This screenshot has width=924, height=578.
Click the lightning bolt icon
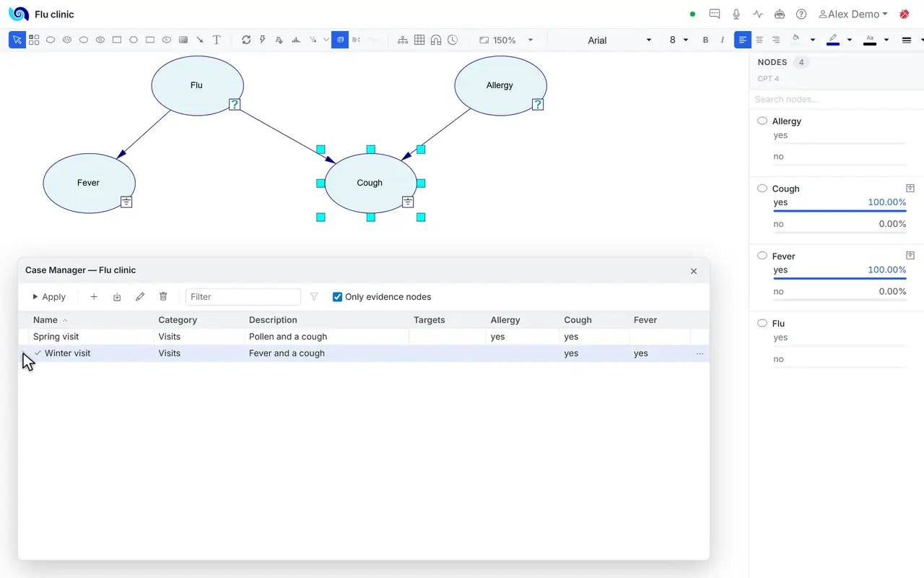[x=263, y=40]
